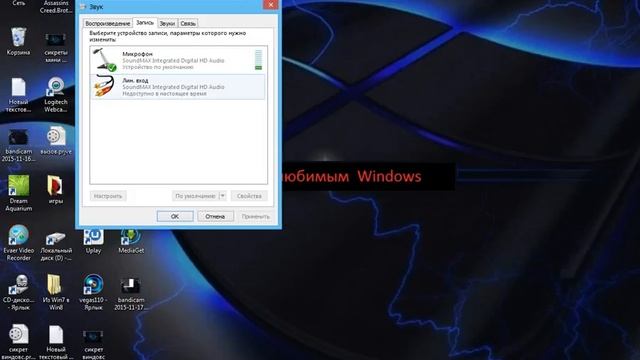Open секрет виндовс.prproj project file icon
Image resolution: width=640 pixels, height=360 pixels.
pos(18,342)
